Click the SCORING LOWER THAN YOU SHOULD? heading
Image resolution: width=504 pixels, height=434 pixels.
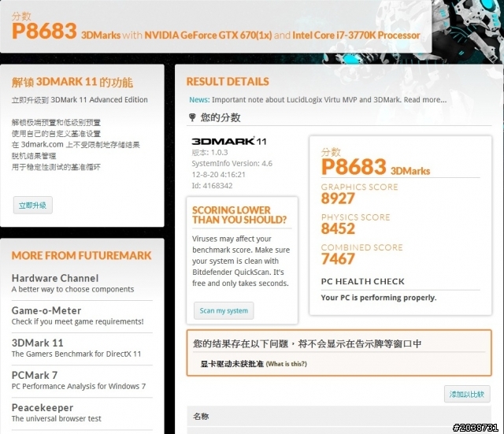click(x=239, y=215)
